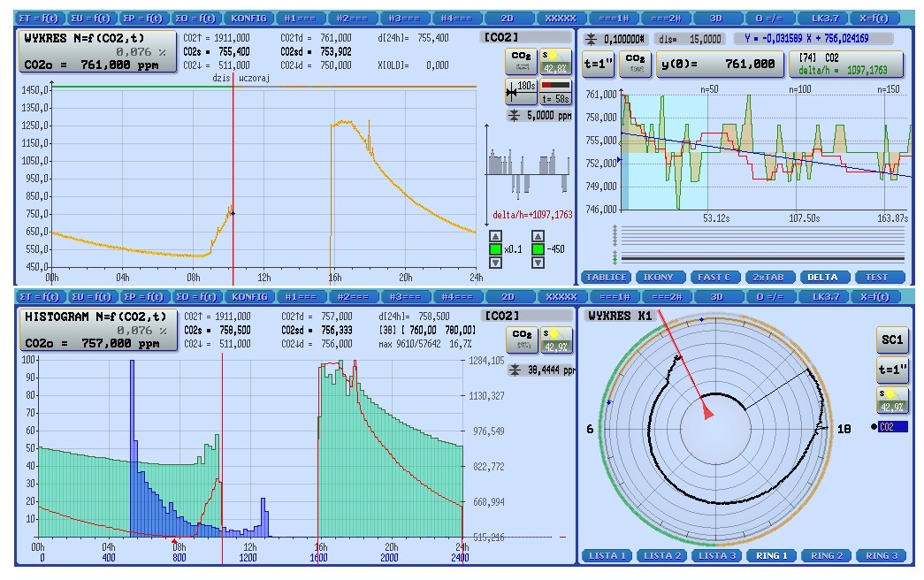Toggle the green -450 offset indicator
Screen dimensions: 924x580
click(x=537, y=249)
